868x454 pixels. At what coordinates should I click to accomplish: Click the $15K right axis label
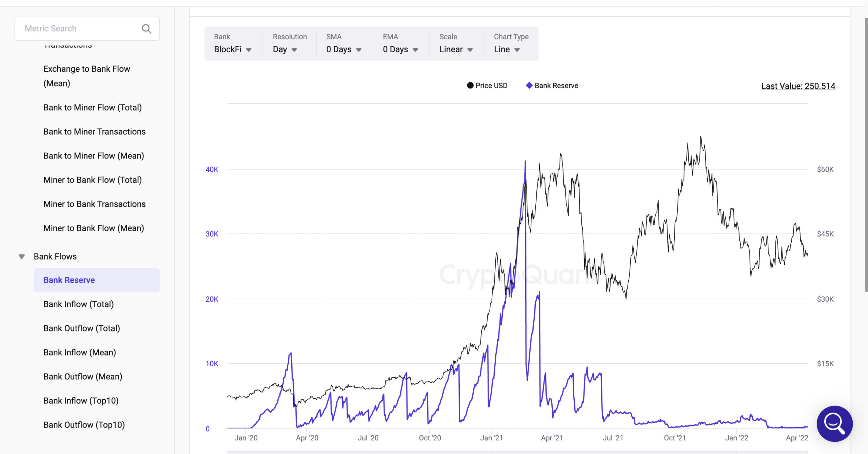click(x=825, y=364)
